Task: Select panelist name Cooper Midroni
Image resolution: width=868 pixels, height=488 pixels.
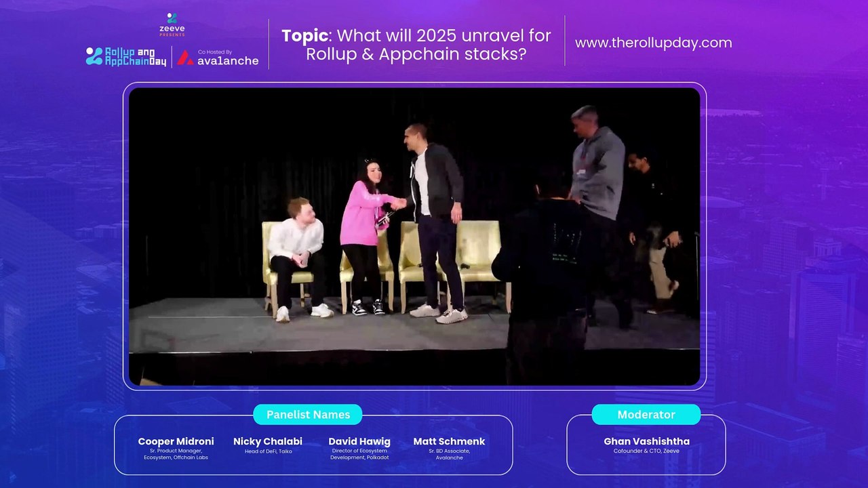Action: click(x=176, y=441)
